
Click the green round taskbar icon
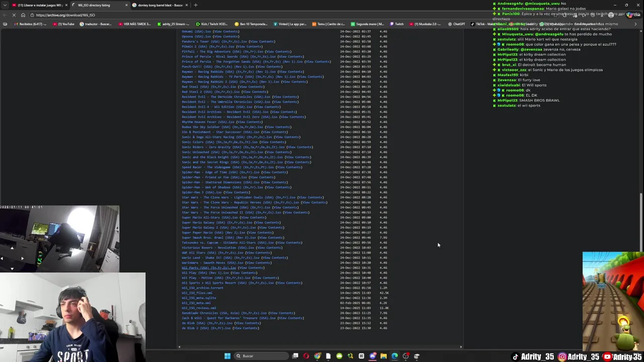pyautogui.click(x=340, y=356)
